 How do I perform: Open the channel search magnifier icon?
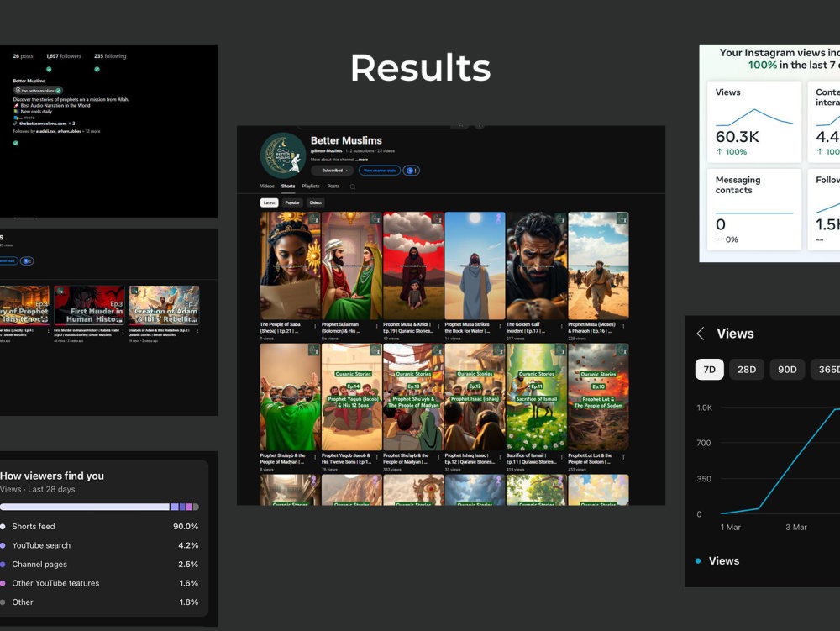(353, 187)
